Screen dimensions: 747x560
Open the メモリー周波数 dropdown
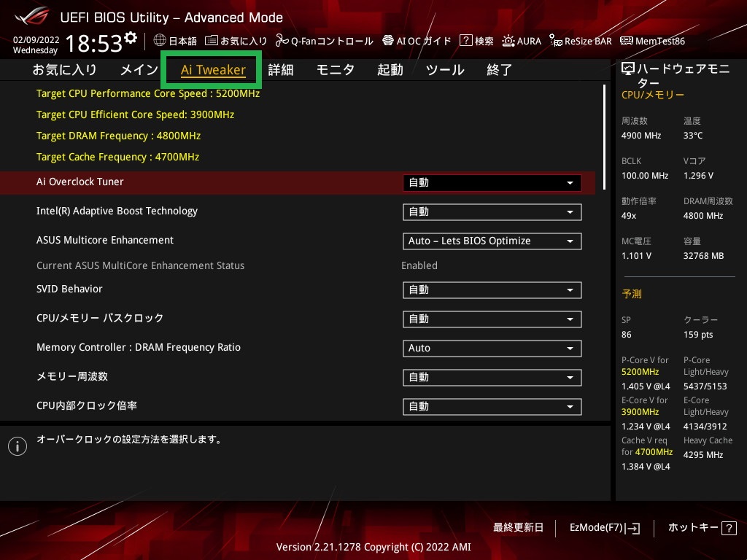[x=492, y=378]
